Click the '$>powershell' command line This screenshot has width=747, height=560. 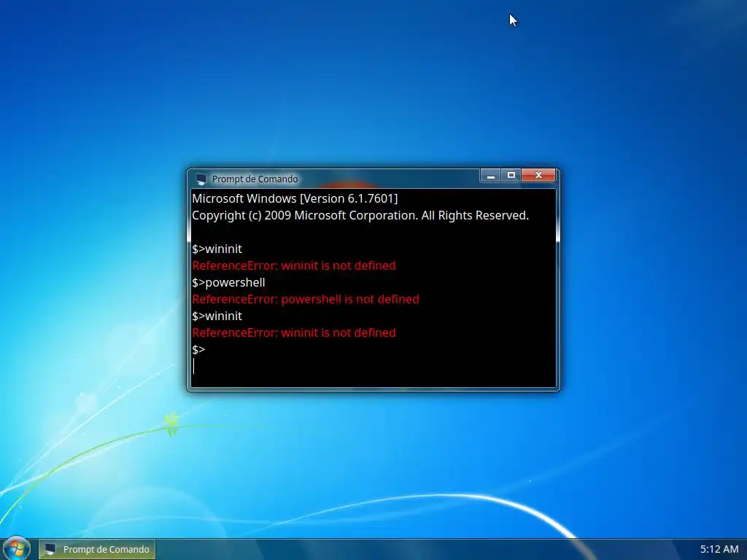click(228, 282)
